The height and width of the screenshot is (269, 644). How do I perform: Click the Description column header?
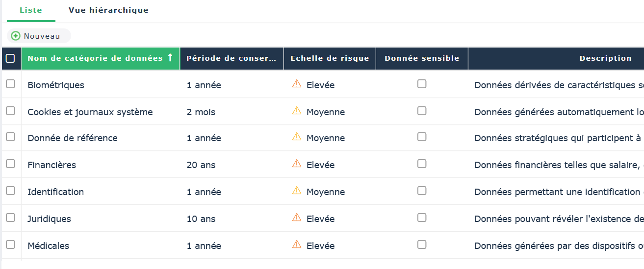[605, 58]
